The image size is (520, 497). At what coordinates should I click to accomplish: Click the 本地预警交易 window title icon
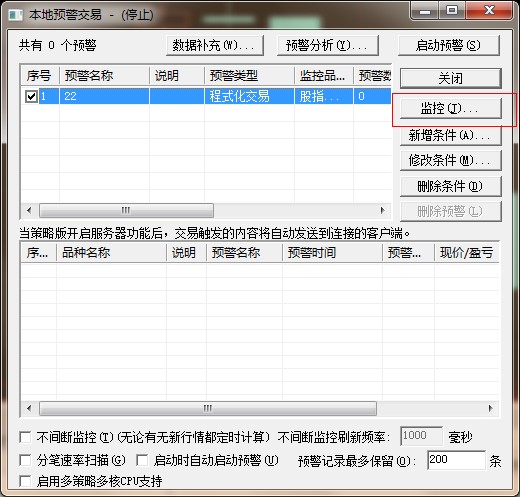16,15
